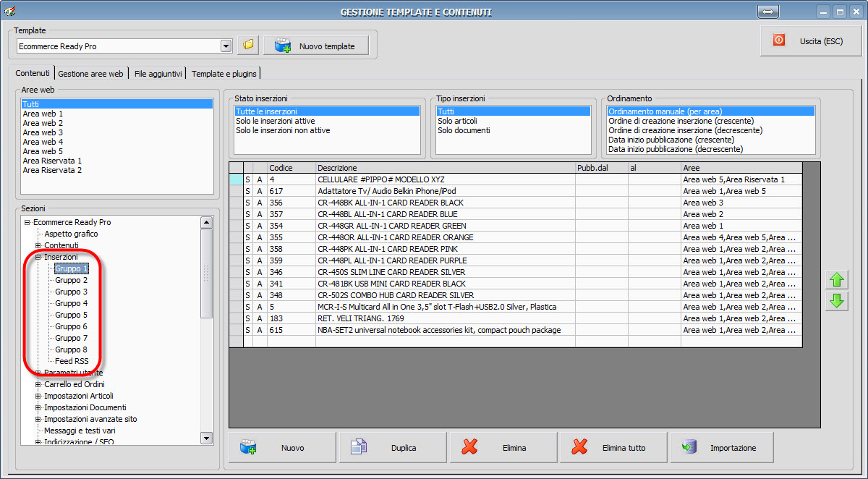Open the template folder icon
Screen dimensions: 868x479
248,45
